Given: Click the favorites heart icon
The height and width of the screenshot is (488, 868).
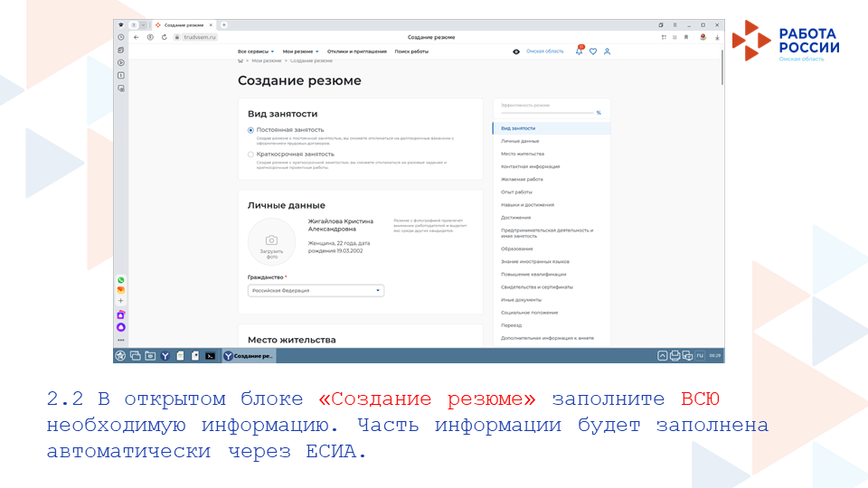Looking at the screenshot, I should [x=593, y=52].
